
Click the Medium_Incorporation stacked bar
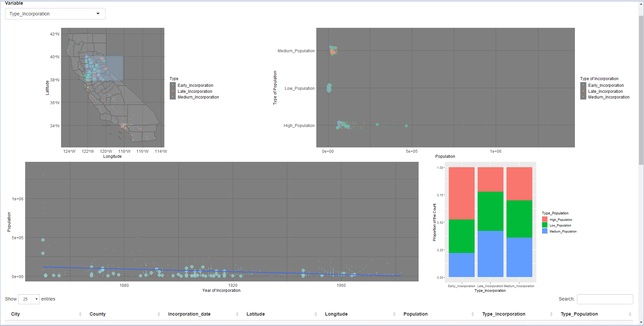[519, 222]
